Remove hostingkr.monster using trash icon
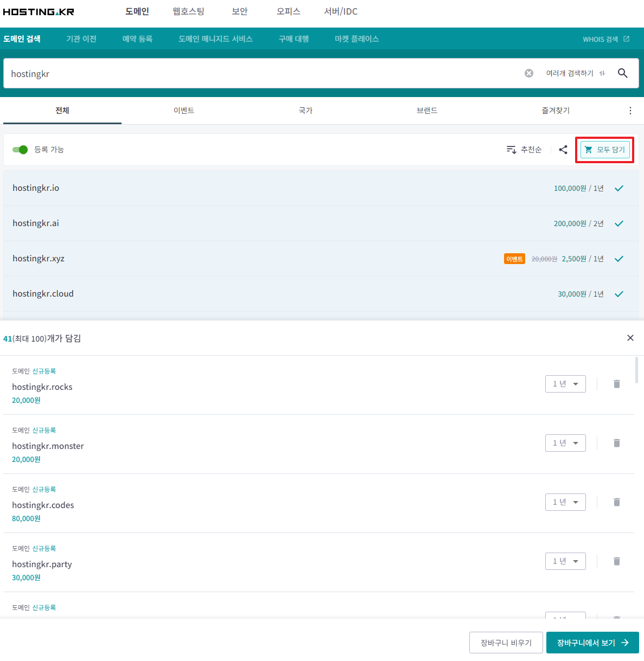The image size is (644, 661). tap(616, 443)
